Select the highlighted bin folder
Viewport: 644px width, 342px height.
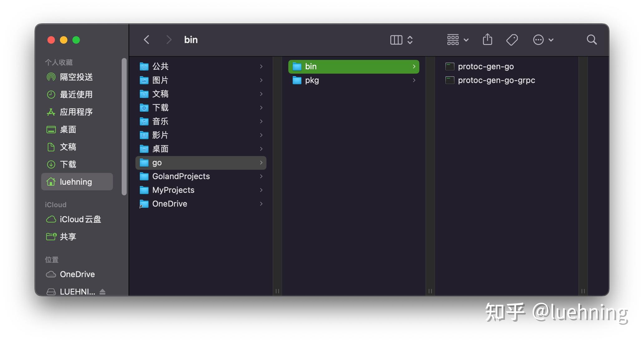click(354, 66)
